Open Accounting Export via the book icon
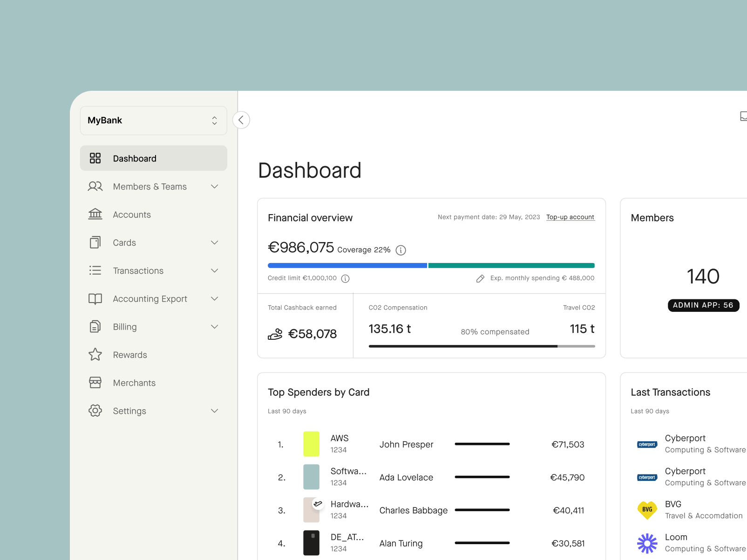The image size is (747, 560). point(95,298)
